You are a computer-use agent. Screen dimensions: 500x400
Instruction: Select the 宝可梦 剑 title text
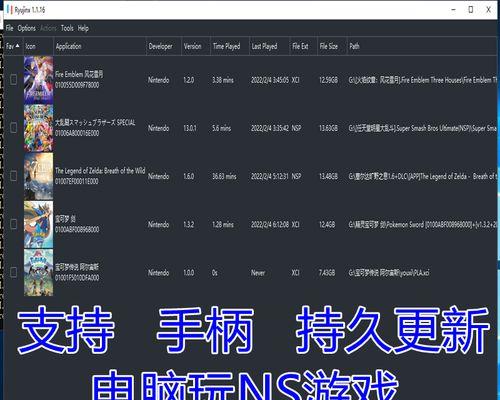click(x=65, y=219)
